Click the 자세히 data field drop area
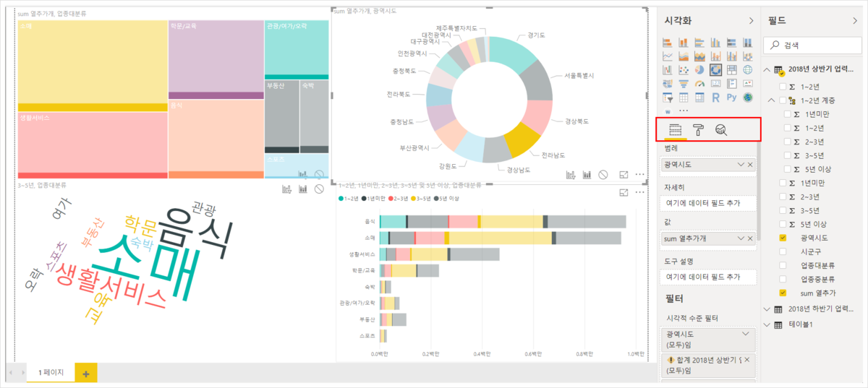The height and width of the screenshot is (388, 868). coord(709,203)
